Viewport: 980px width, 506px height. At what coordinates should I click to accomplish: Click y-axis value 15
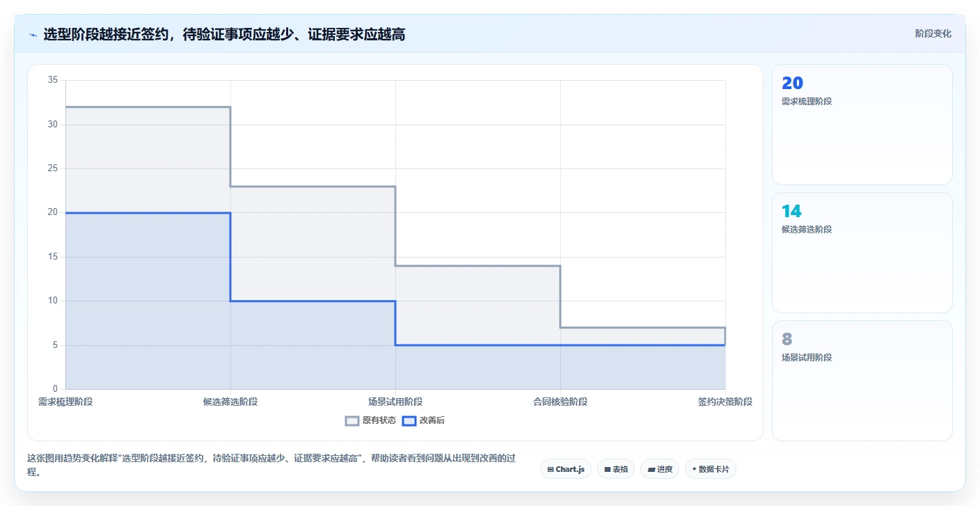[53, 257]
